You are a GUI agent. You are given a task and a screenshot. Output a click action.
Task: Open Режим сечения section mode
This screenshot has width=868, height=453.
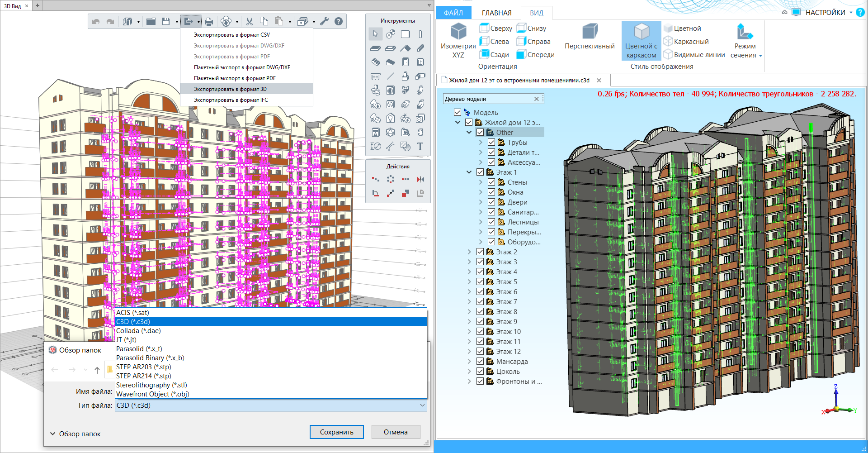[745, 41]
